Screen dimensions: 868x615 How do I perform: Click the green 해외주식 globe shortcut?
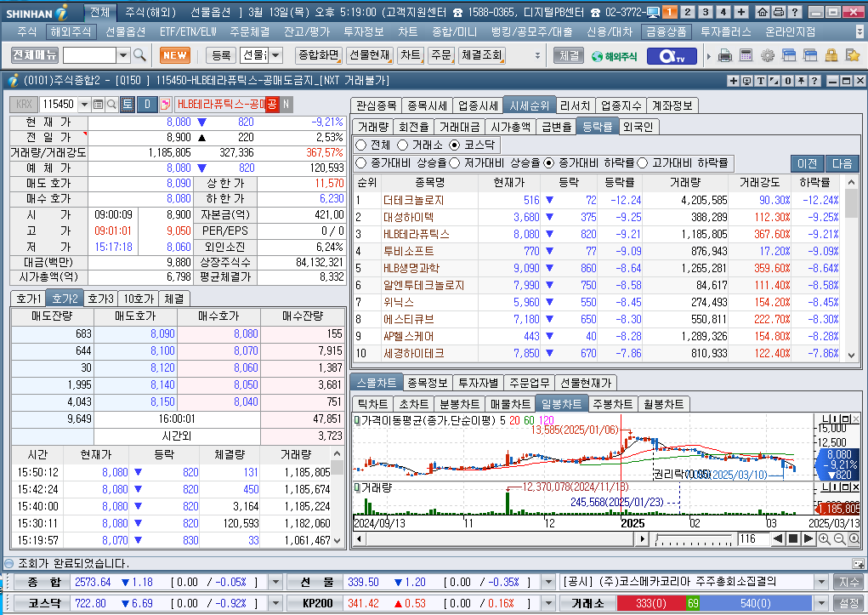click(x=614, y=55)
